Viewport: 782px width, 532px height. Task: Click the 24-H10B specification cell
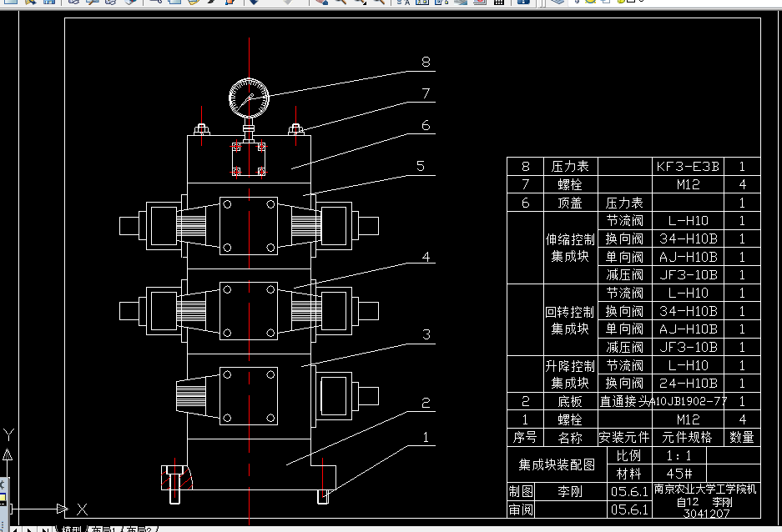(688, 383)
